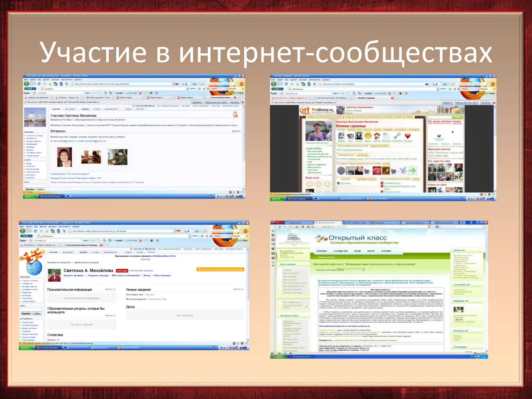Image resolution: width=532 pixels, height=399 pixels.
Task: Click 'Загрузить аватару' link on Letopisi
Action: click(x=98, y=276)
